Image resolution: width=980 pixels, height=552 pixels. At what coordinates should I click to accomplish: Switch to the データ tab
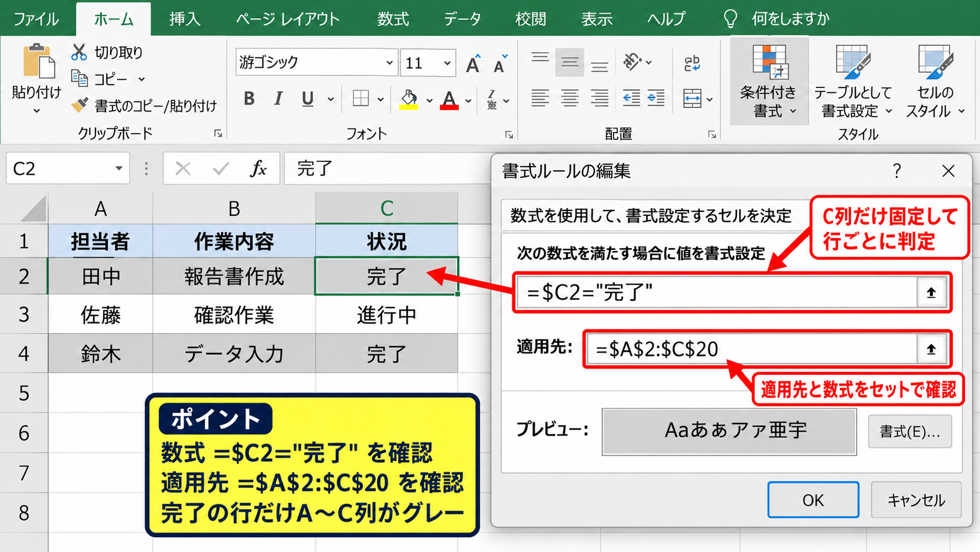point(462,19)
